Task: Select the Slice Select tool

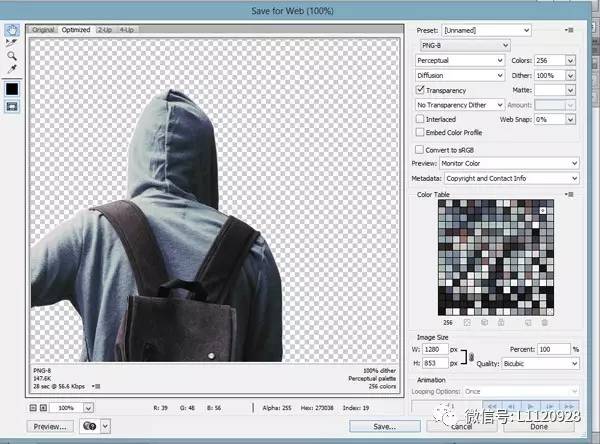Action: (x=11, y=43)
